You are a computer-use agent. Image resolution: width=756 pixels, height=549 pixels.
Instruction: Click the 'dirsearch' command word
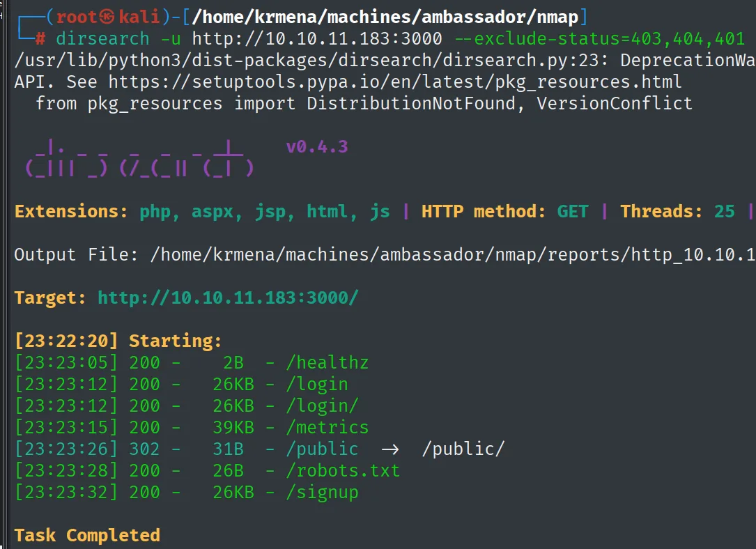[102, 38]
